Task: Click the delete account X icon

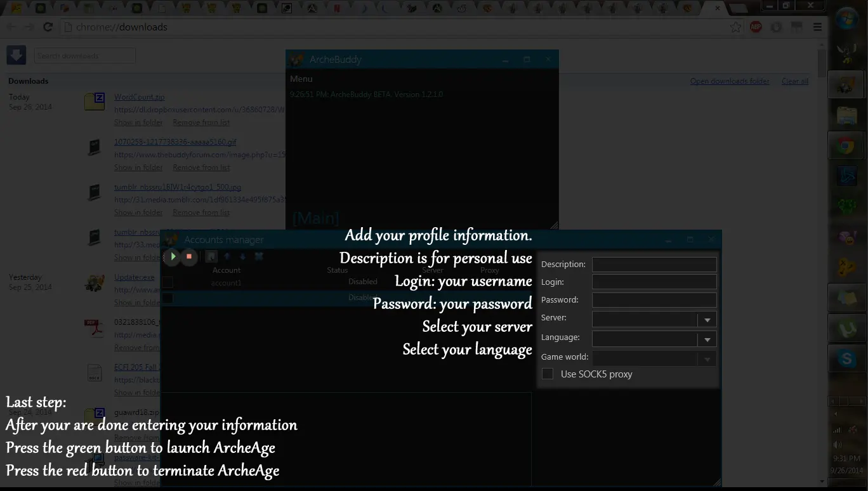Action: (x=259, y=257)
